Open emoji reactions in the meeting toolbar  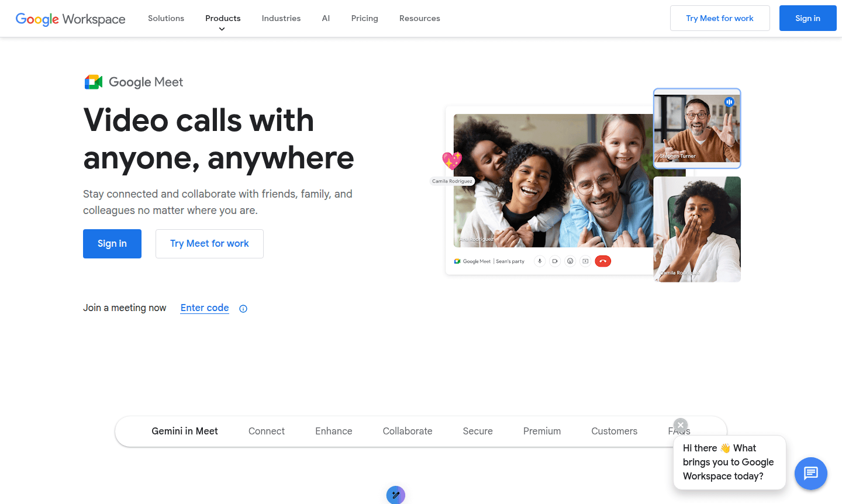click(570, 261)
